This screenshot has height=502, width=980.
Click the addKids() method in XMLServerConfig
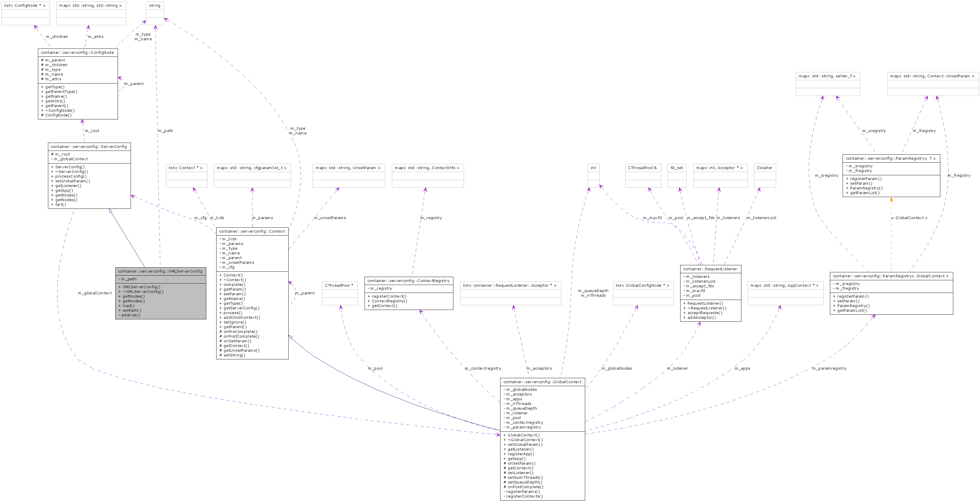coord(129,315)
